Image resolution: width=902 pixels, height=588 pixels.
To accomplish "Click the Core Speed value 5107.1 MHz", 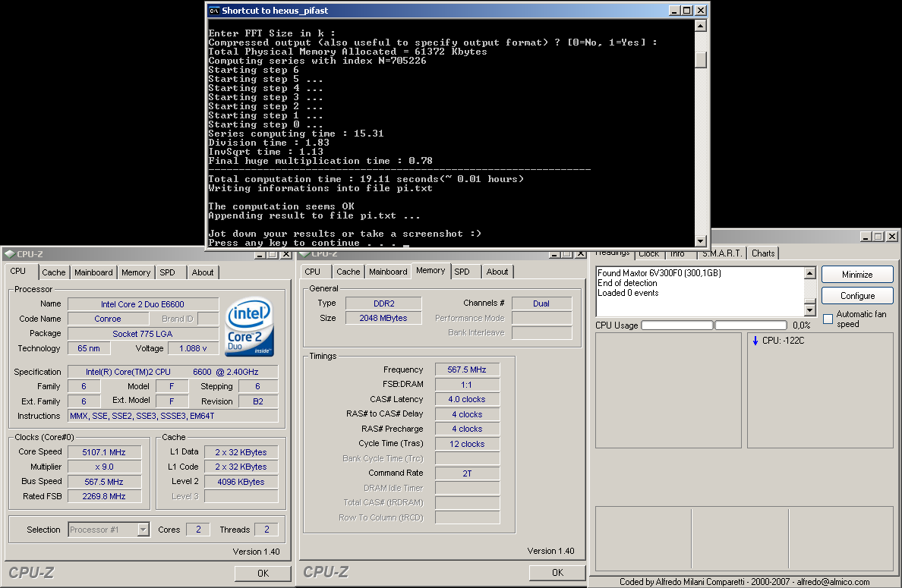I will [104, 452].
